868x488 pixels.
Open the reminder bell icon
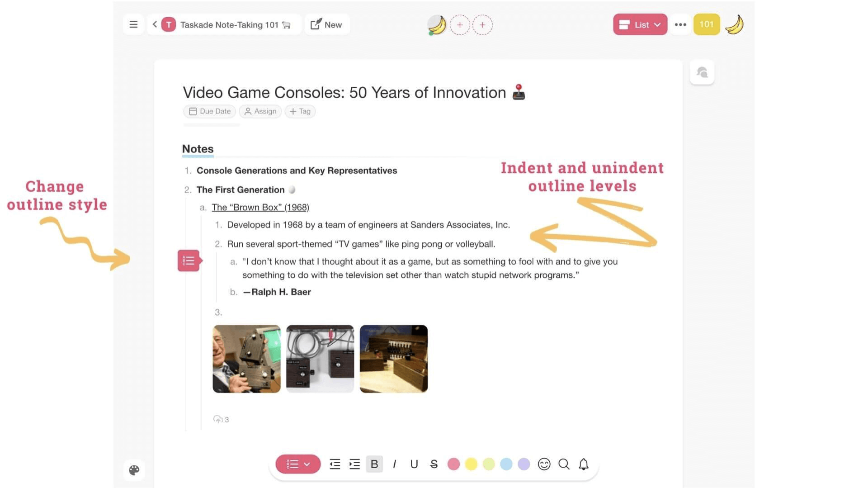(x=584, y=464)
